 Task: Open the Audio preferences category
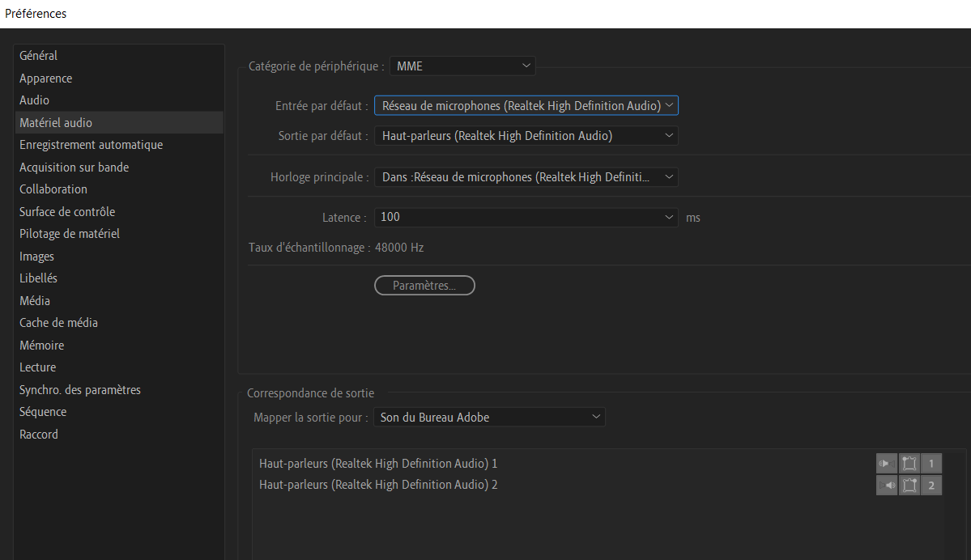tap(35, 100)
